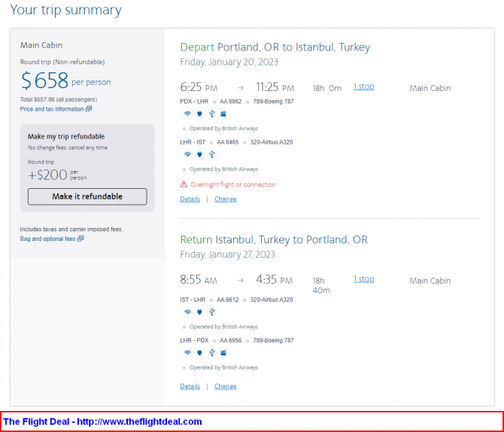Click Return Istanbul, Turkey to Portland heading
The height and width of the screenshot is (432, 504).
coord(274,239)
